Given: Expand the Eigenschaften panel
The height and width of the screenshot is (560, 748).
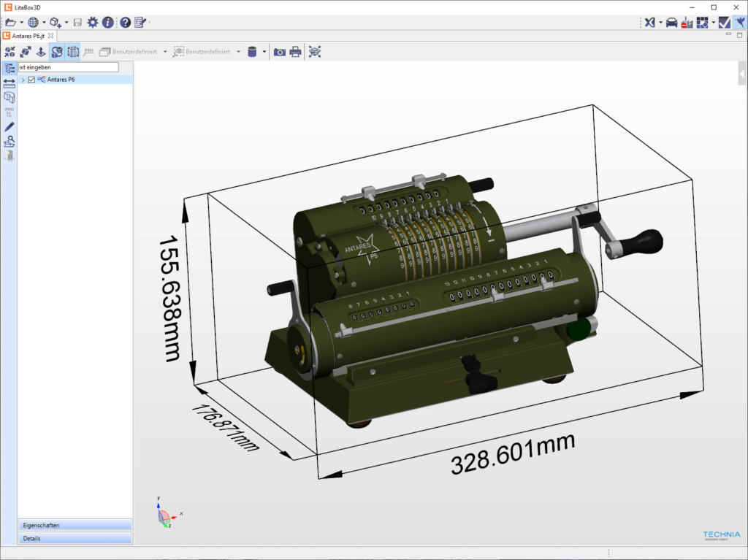Looking at the screenshot, I should pos(75,525).
